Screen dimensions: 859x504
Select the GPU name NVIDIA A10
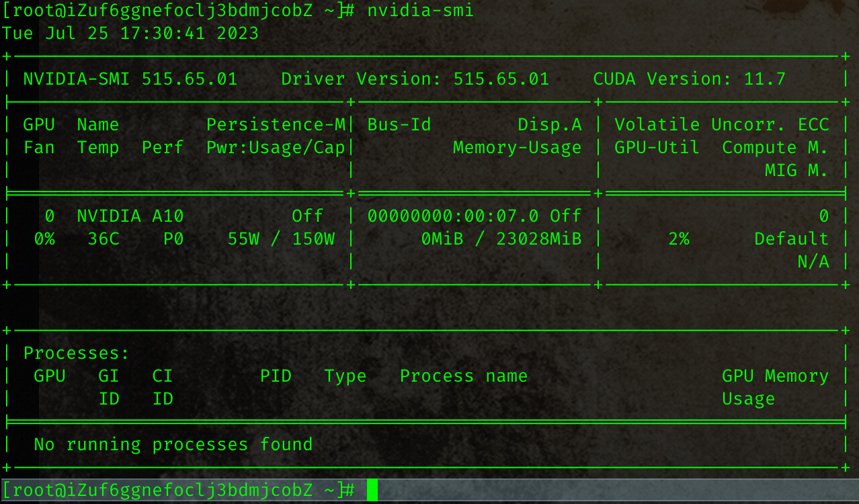coord(129,216)
